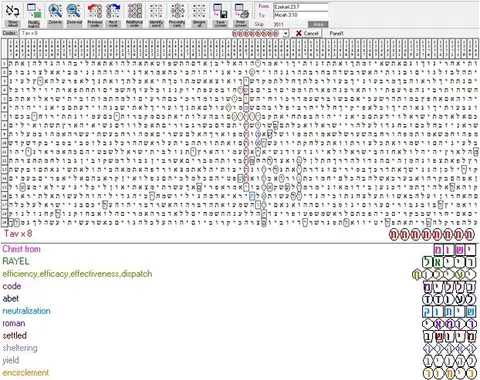Viewport: 480px width, 380px height.
Task: Activate the Identify word icon
Action: pos(156,14)
